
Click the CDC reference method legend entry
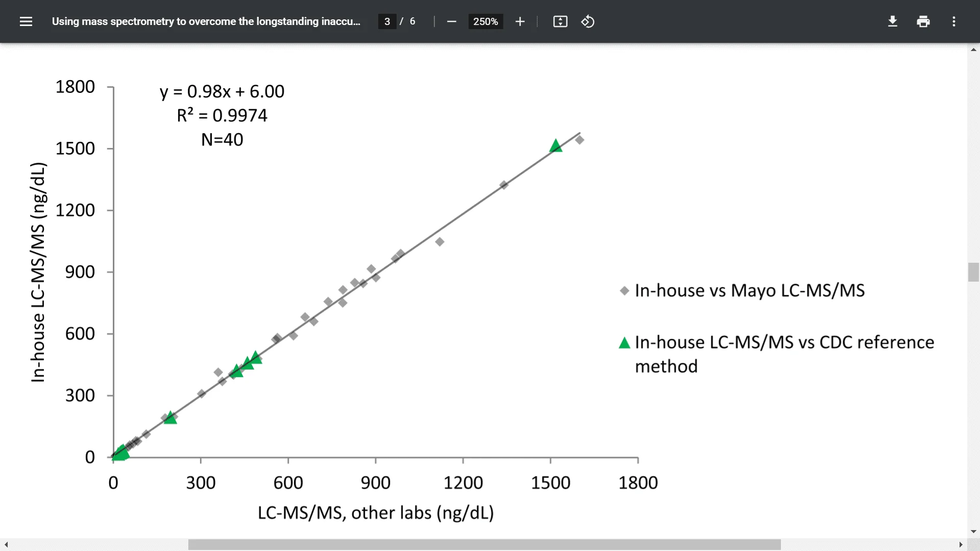(x=776, y=354)
